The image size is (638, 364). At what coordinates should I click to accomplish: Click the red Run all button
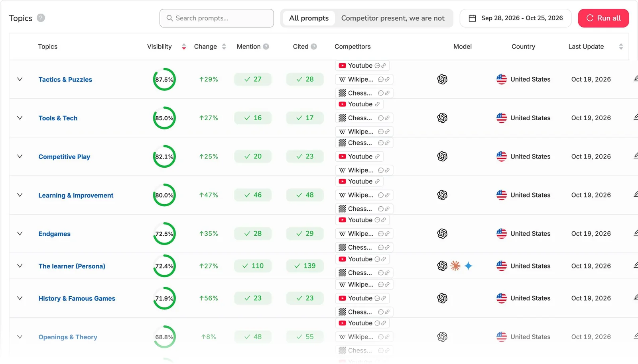point(603,18)
